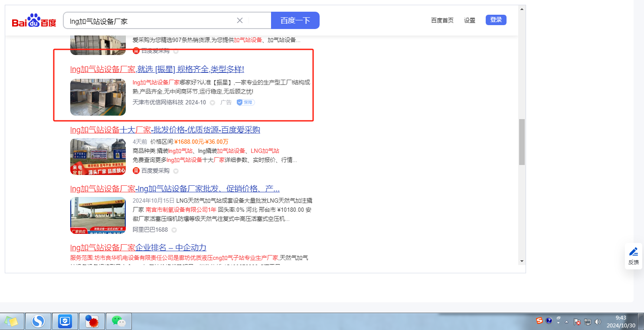Open the 反馈 feedback panel

[x=633, y=256]
